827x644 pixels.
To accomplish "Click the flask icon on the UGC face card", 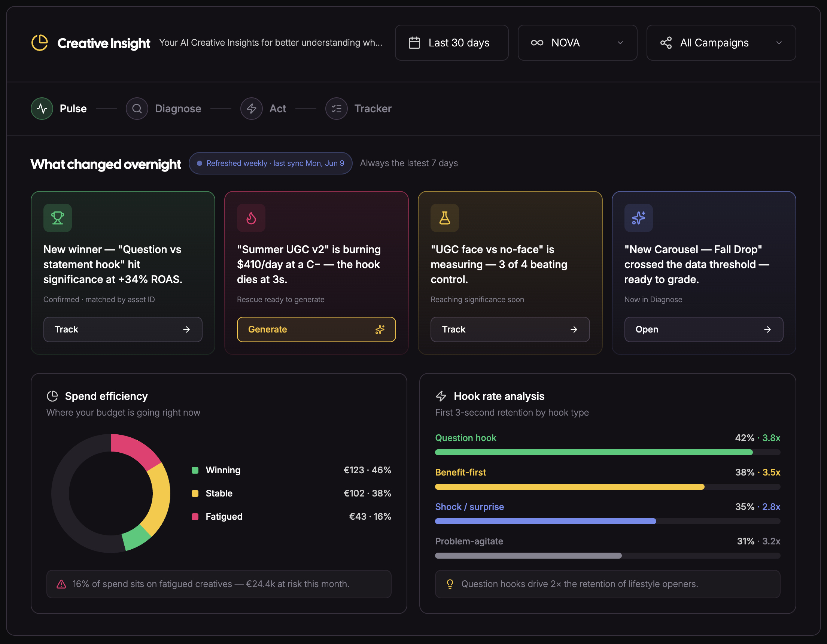I will coord(444,218).
